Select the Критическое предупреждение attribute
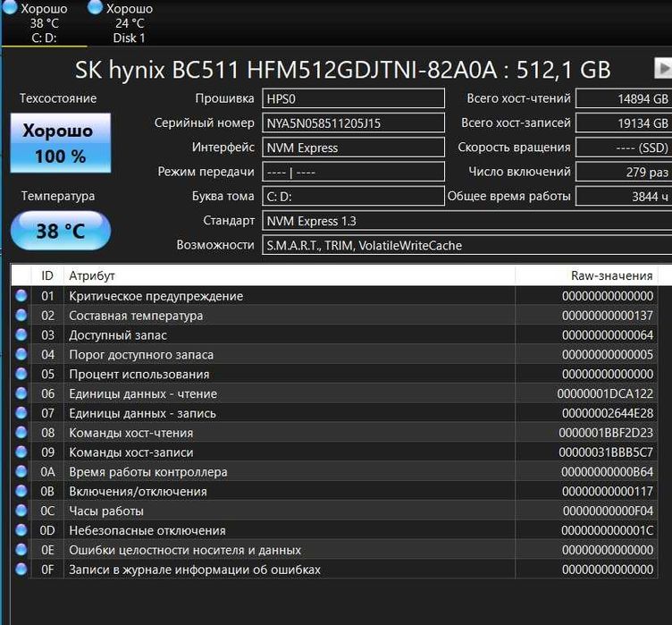 156,296
